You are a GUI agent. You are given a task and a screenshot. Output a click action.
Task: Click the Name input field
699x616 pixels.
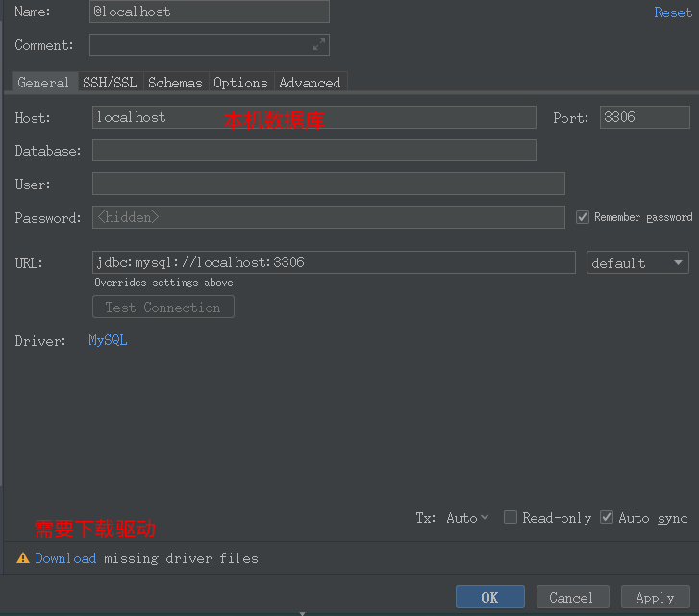210,12
